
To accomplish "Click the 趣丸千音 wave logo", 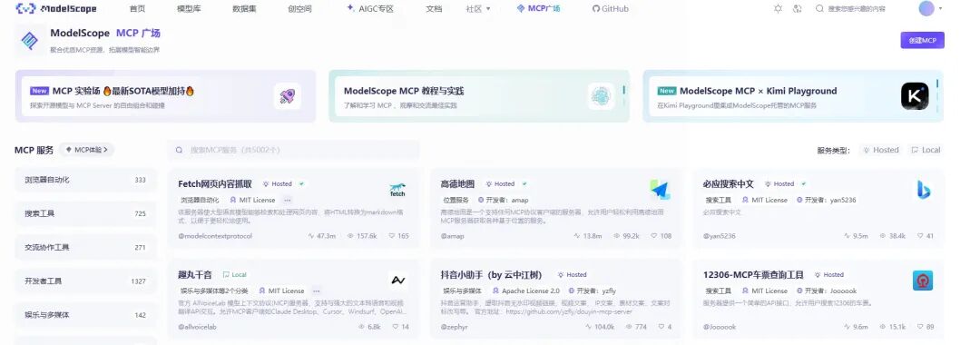I will (398, 281).
